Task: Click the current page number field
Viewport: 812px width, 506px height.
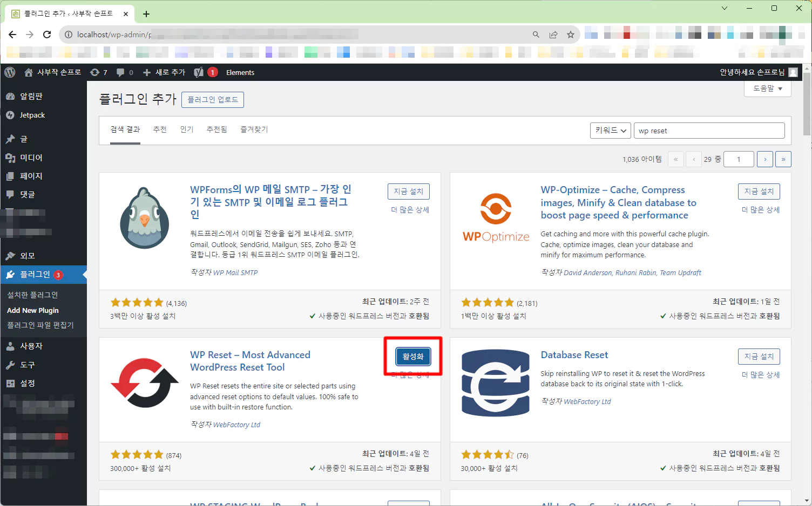Action: coord(739,159)
